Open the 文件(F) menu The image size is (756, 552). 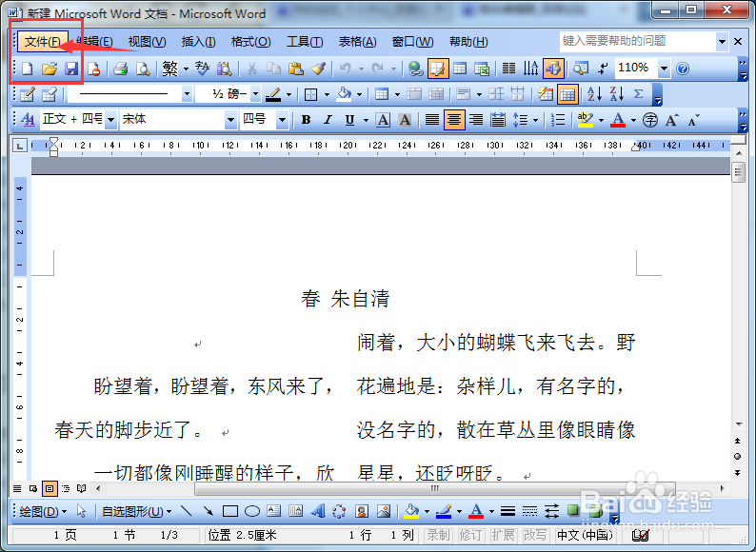coord(43,42)
